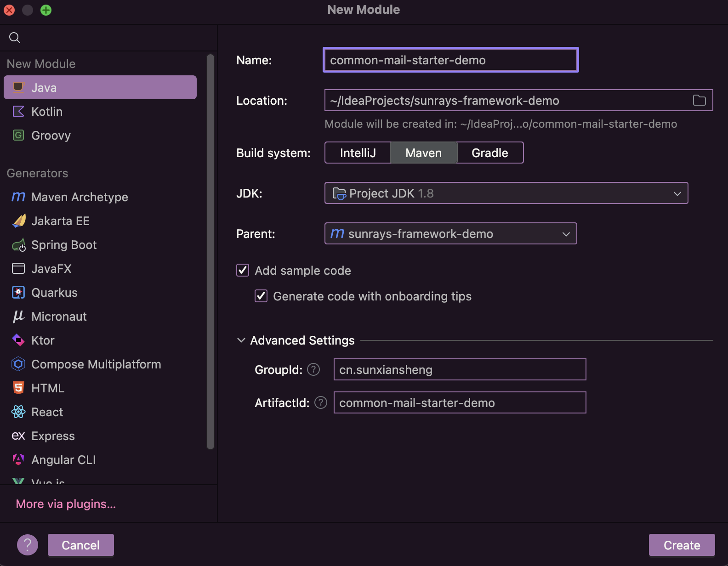Open the Parent dropdown arrow
Viewport: 728px width, 566px height.
coord(566,234)
